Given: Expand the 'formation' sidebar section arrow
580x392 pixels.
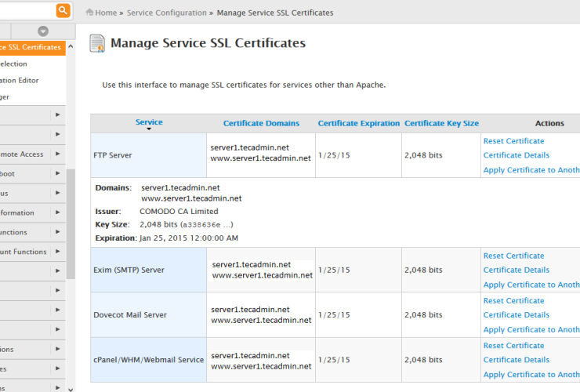Looking at the screenshot, I should coord(57,212).
